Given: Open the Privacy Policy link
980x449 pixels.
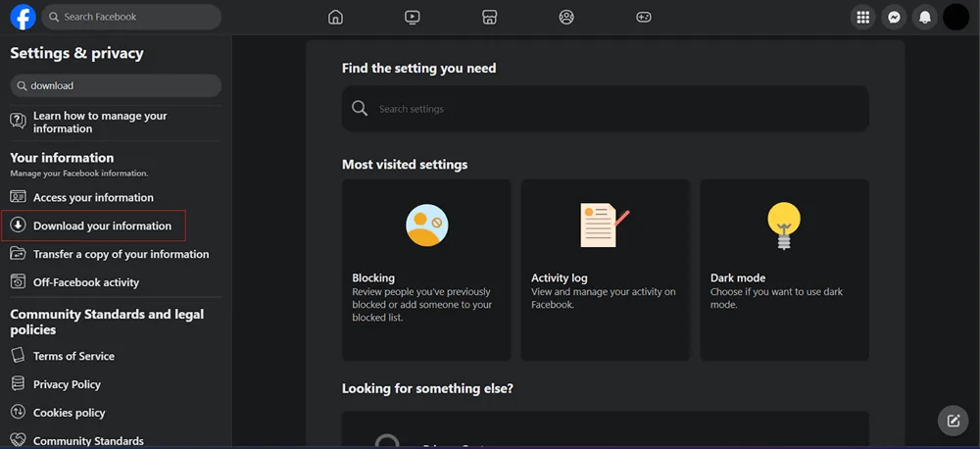Looking at the screenshot, I should point(67,384).
